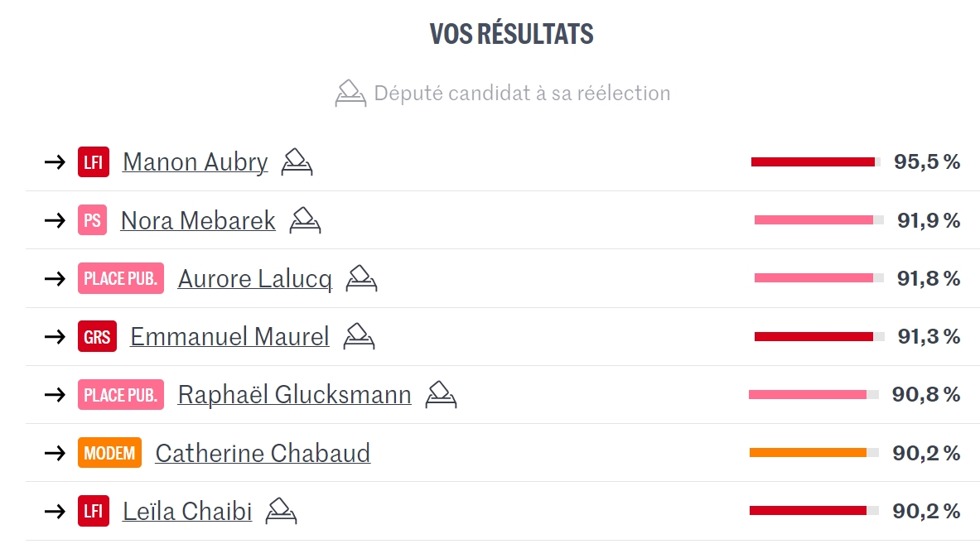Click the GRS party badge
The image size is (980, 544).
[97, 337]
